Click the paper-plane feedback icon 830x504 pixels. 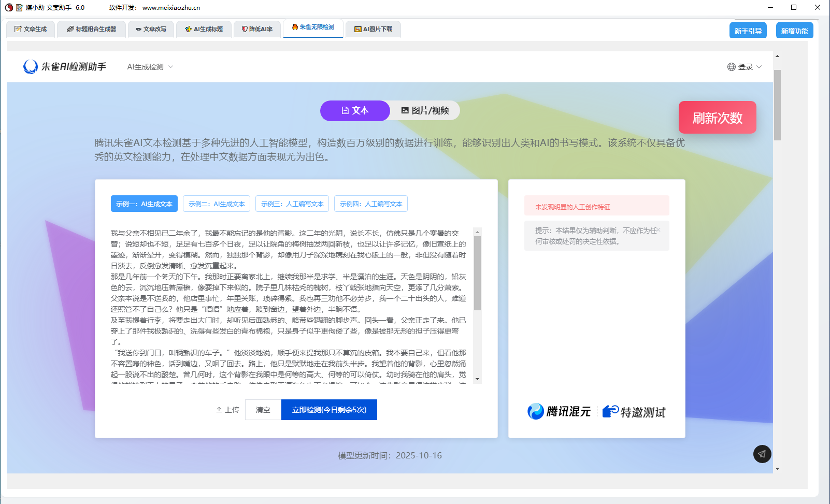coord(762,454)
